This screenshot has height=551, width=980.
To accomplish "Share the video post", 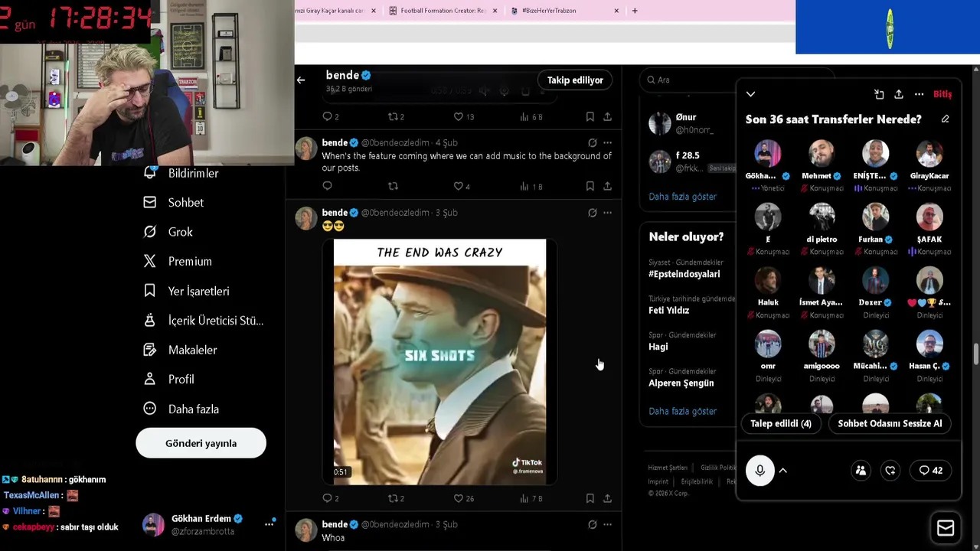I will [607, 498].
